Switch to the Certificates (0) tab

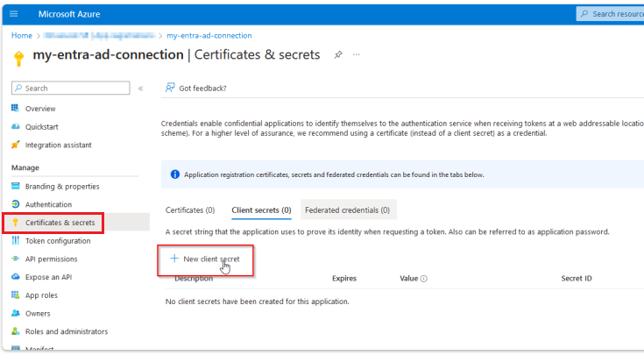click(x=190, y=210)
